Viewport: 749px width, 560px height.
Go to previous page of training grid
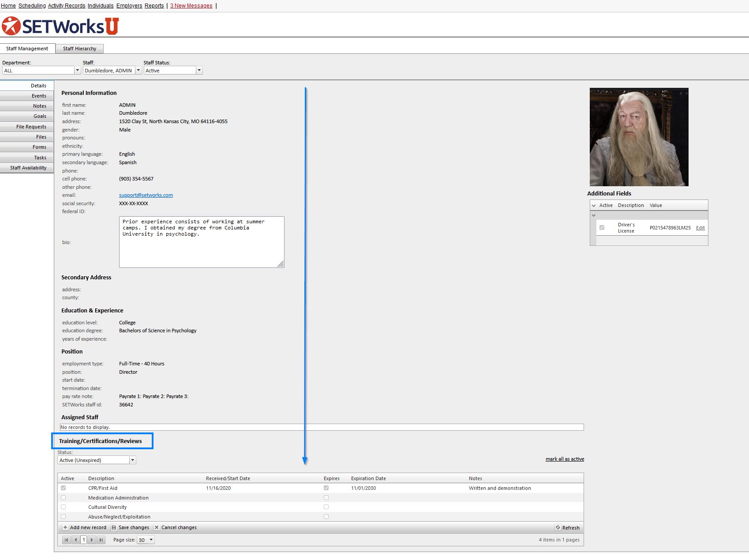click(75, 540)
